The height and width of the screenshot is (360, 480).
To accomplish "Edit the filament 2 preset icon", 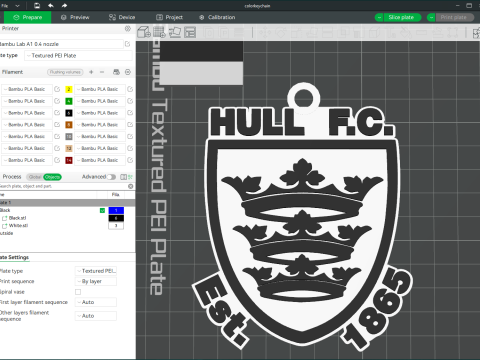I will [130, 89].
